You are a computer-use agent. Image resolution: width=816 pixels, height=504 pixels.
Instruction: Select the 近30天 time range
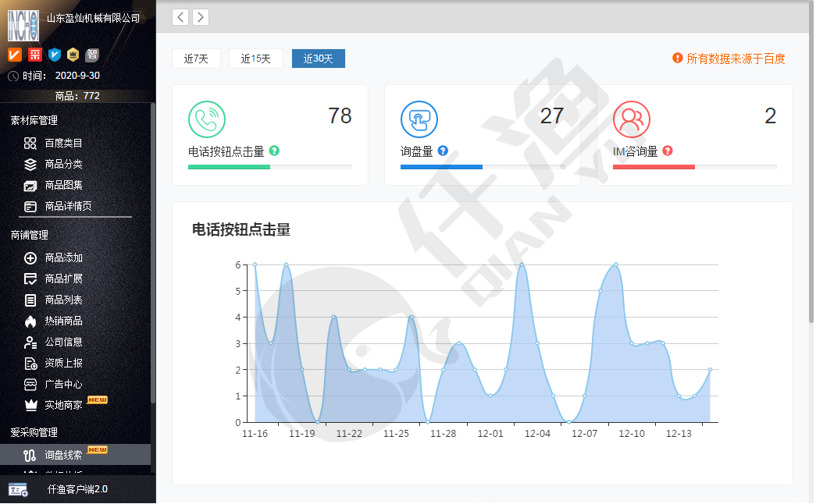318,59
